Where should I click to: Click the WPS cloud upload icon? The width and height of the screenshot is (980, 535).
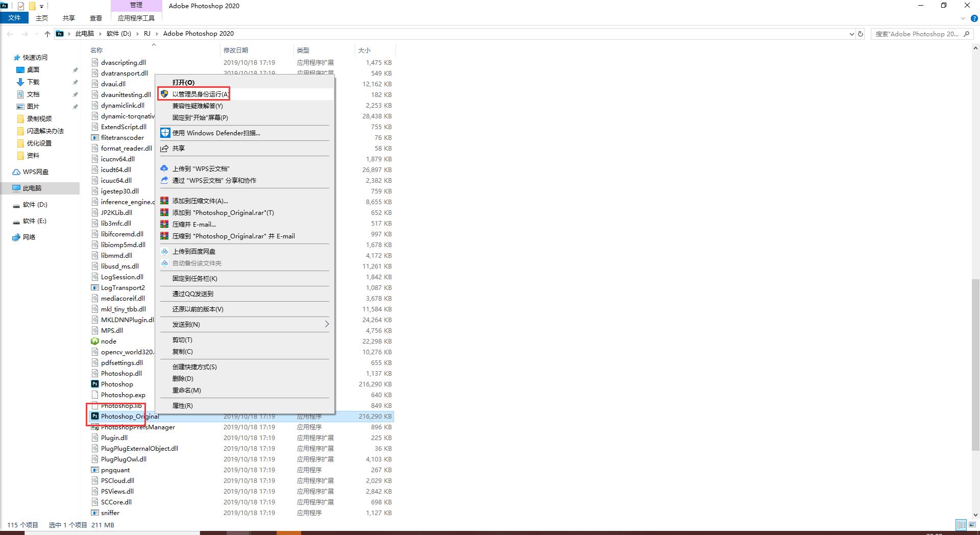click(x=164, y=168)
